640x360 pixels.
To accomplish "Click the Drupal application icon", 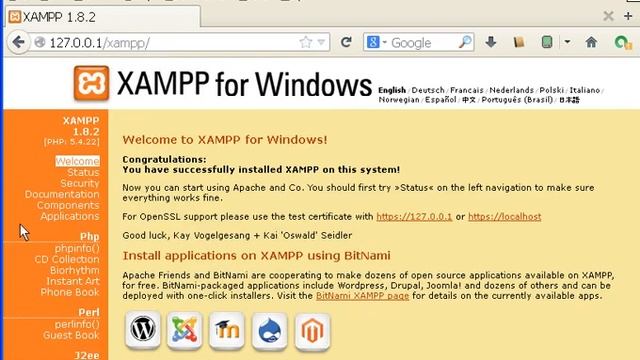I will pos(269,331).
